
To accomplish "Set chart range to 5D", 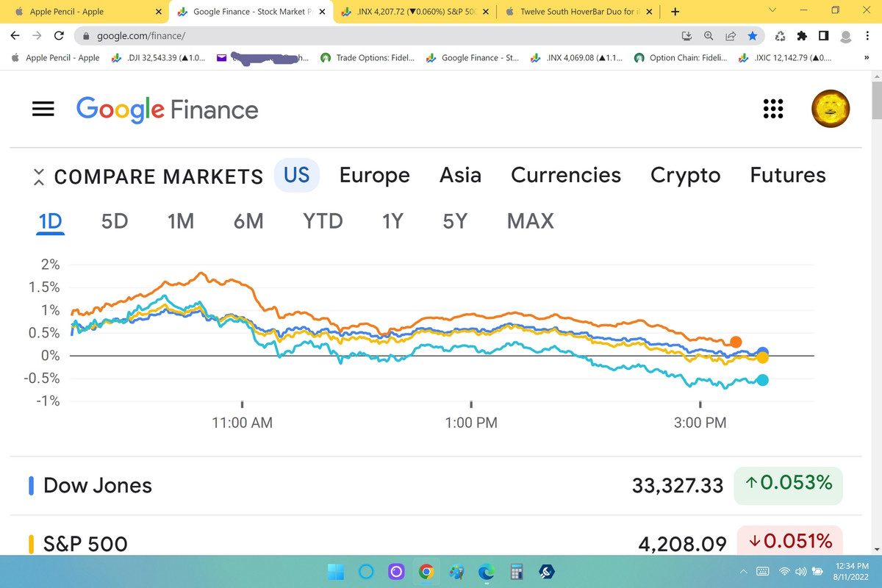I will pyautogui.click(x=115, y=221).
